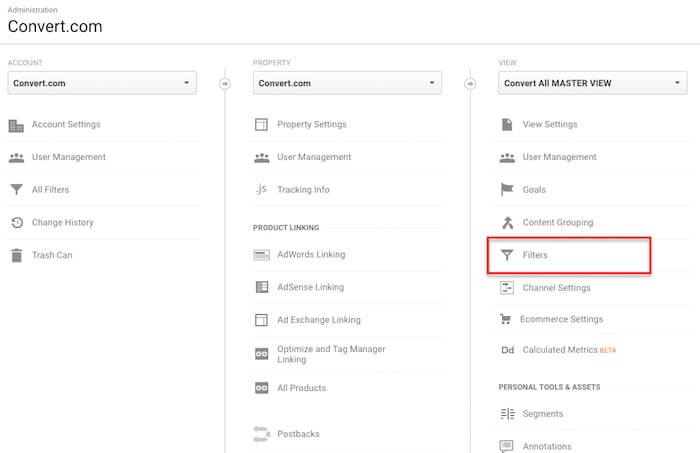Click the View-level Filters funnel icon

point(506,256)
